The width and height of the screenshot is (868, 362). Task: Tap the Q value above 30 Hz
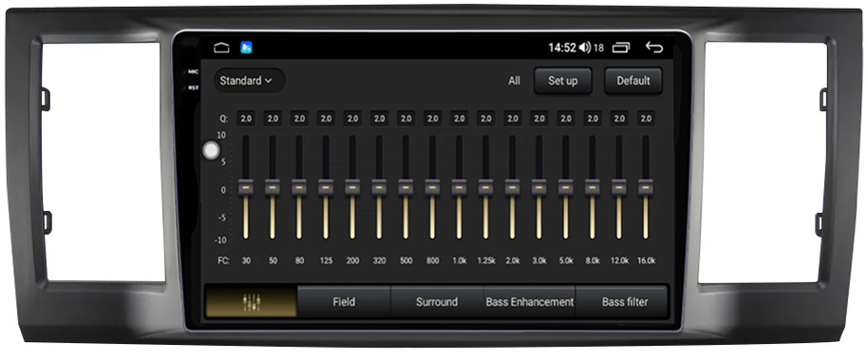click(246, 119)
